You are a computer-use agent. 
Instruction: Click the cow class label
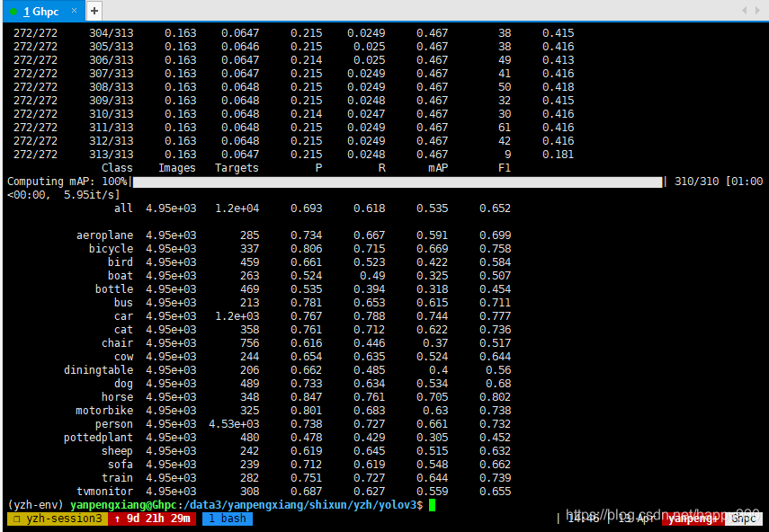tap(123, 357)
